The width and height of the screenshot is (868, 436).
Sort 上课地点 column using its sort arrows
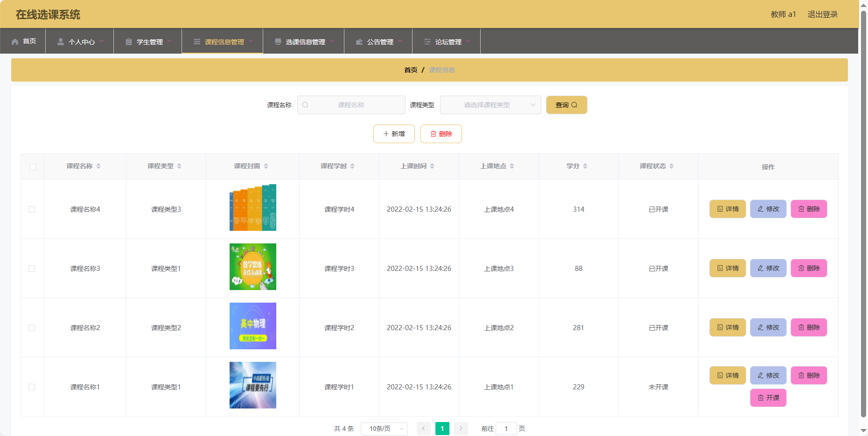(x=512, y=166)
